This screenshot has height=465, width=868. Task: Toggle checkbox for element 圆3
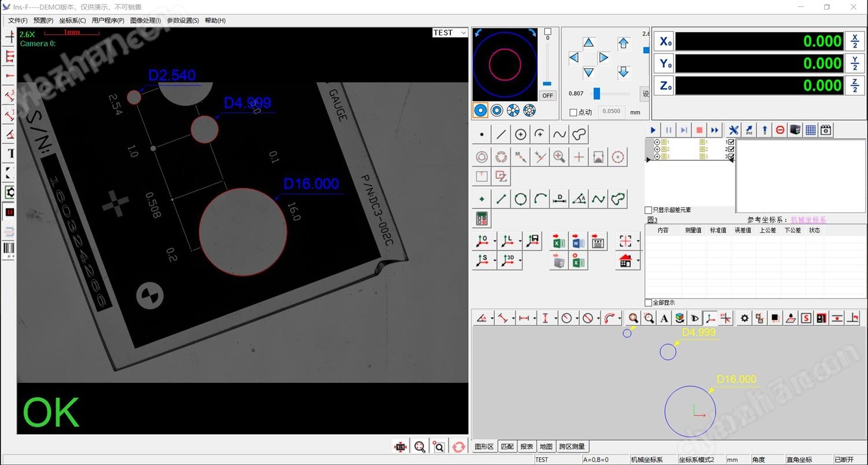tap(731, 157)
